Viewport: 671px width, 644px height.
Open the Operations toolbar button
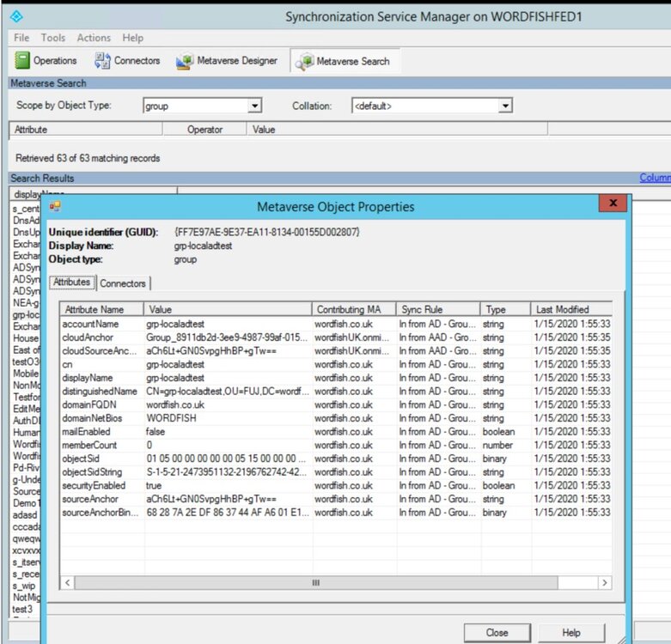[46, 61]
